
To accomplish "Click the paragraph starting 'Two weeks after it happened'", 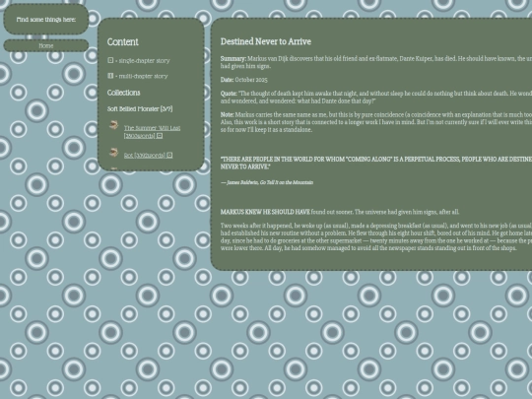I will coord(376,236).
